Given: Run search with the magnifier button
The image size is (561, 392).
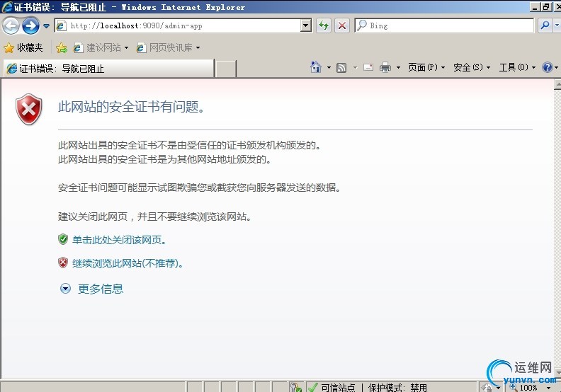Looking at the screenshot, I should 545,25.
